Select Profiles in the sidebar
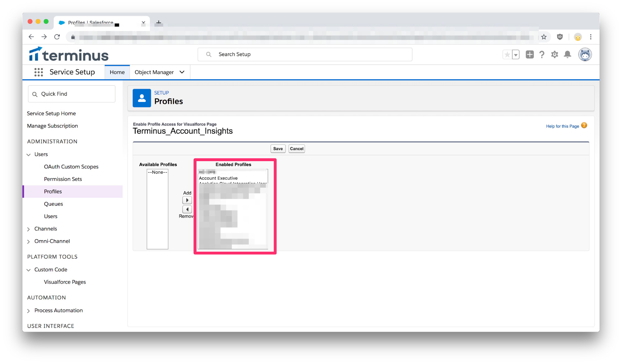This screenshot has width=622, height=364. pos(72,191)
